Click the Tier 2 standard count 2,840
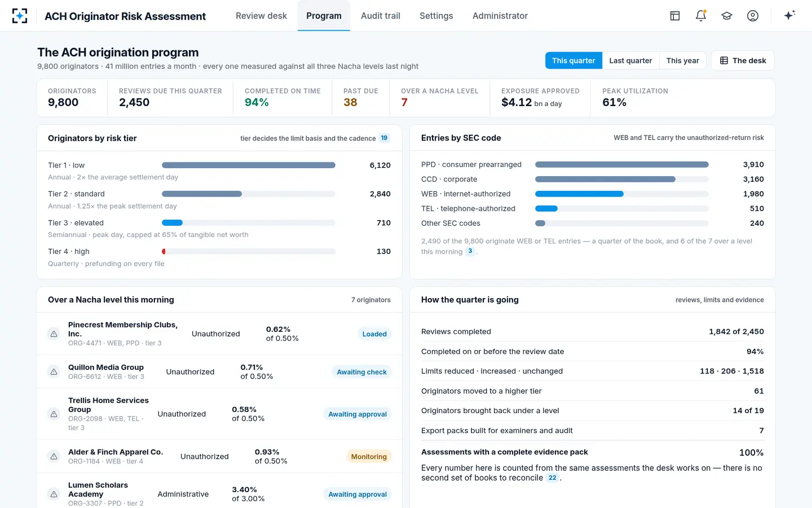 click(x=380, y=194)
